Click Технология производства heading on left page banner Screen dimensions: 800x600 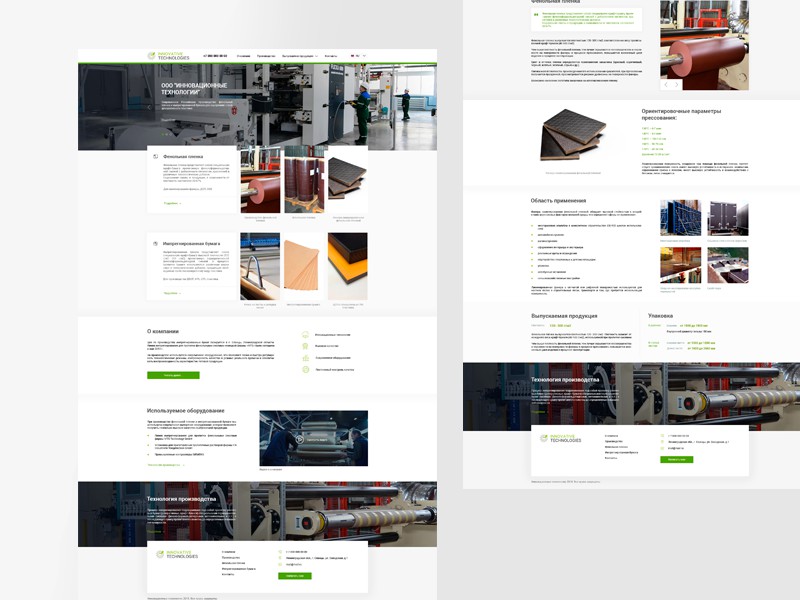pos(182,499)
